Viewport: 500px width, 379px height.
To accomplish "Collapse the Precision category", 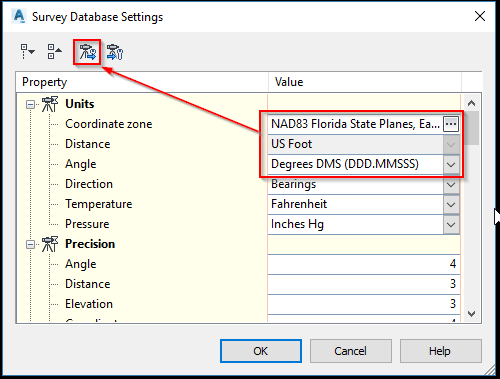I will click(30, 245).
